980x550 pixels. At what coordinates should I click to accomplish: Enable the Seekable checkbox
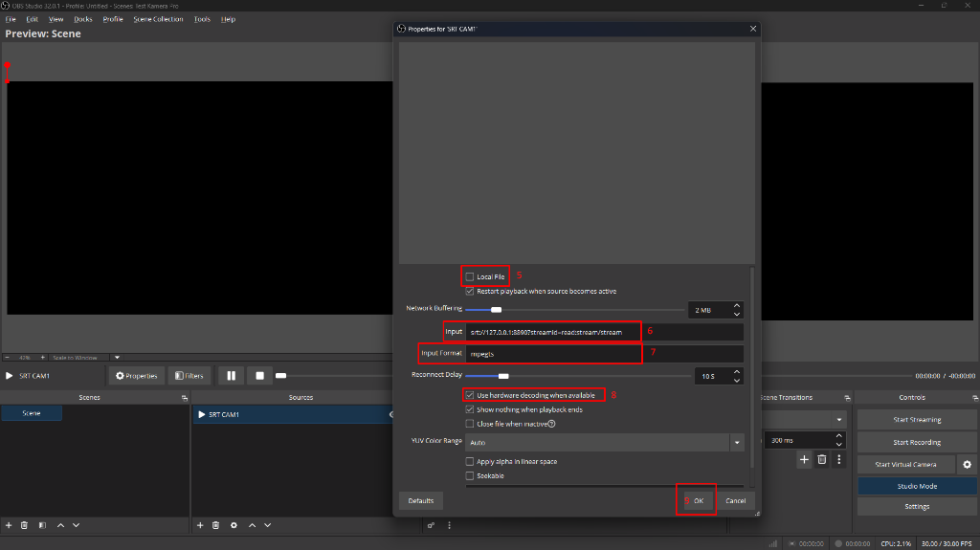tap(470, 475)
